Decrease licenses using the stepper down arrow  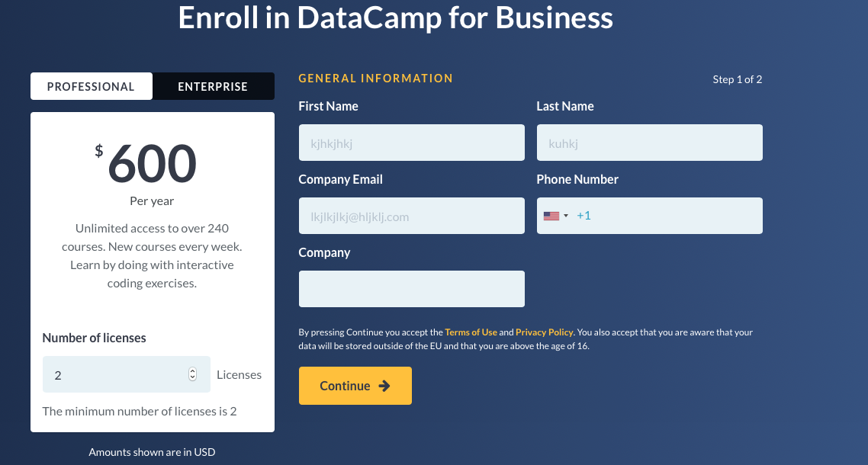coord(192,377)
